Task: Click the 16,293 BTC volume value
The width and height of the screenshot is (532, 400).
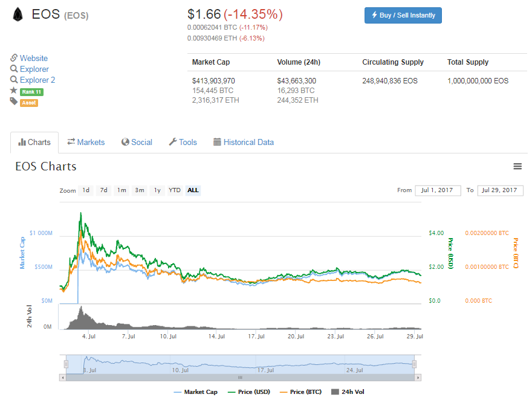Action: (x=296, y=91)
